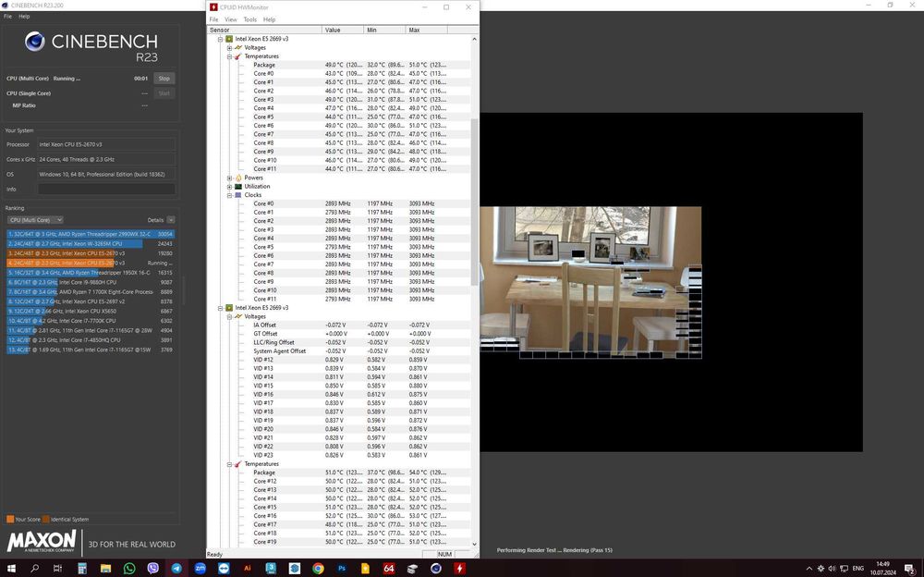Select Intel Xeon W-3265M ranking entry
924x577 pixels.
pos(91,244)
